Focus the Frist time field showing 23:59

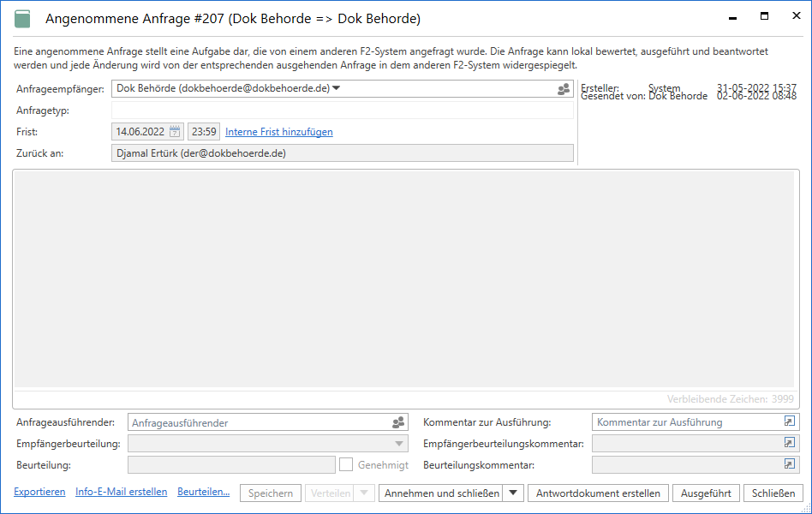203,132
